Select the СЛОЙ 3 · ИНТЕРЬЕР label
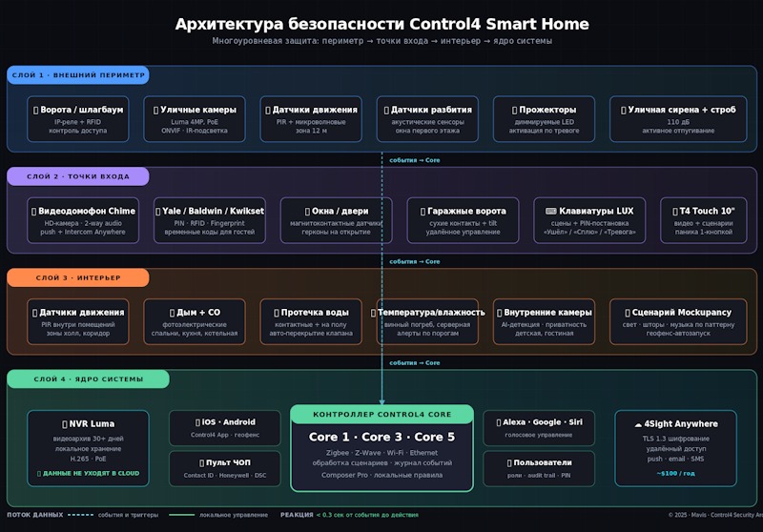Viewport: 763px width, 532px height. [78, 277]
